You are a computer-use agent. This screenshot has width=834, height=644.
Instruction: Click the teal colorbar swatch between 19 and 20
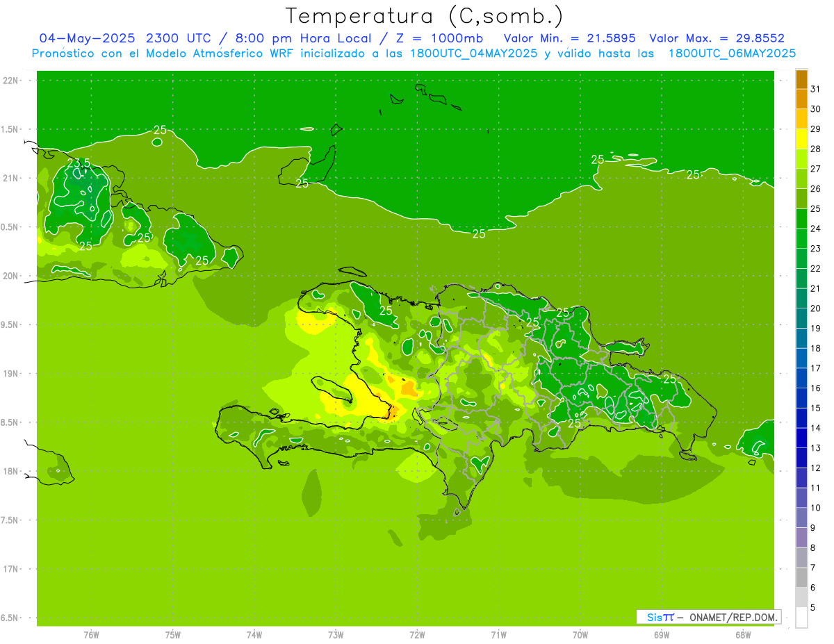point(801,318)
